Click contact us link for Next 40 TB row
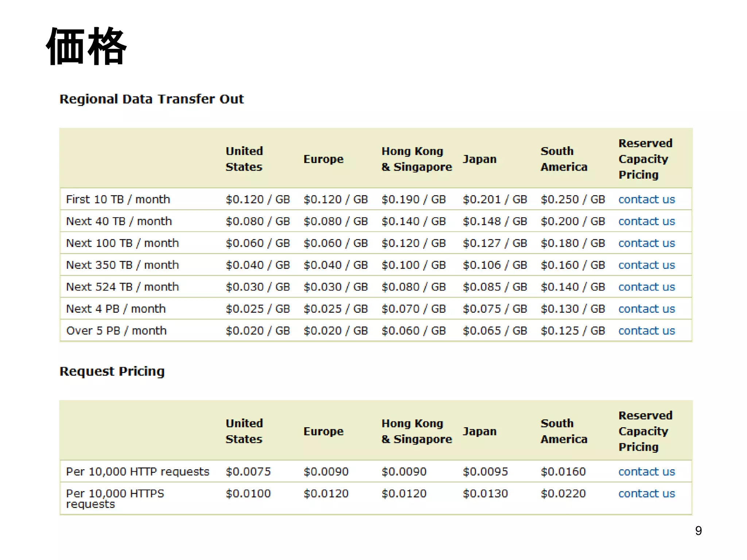747x560 pixels. [646, 221]
